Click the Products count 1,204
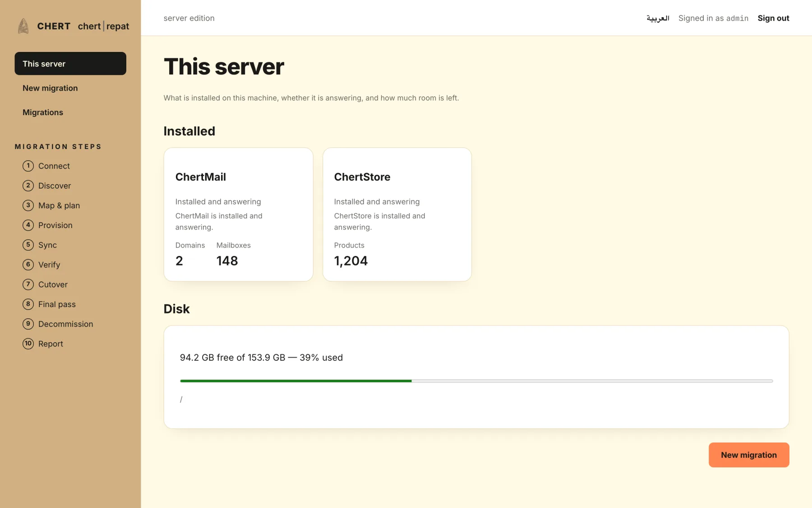This screenshot has height=508, width=812. 351,261
